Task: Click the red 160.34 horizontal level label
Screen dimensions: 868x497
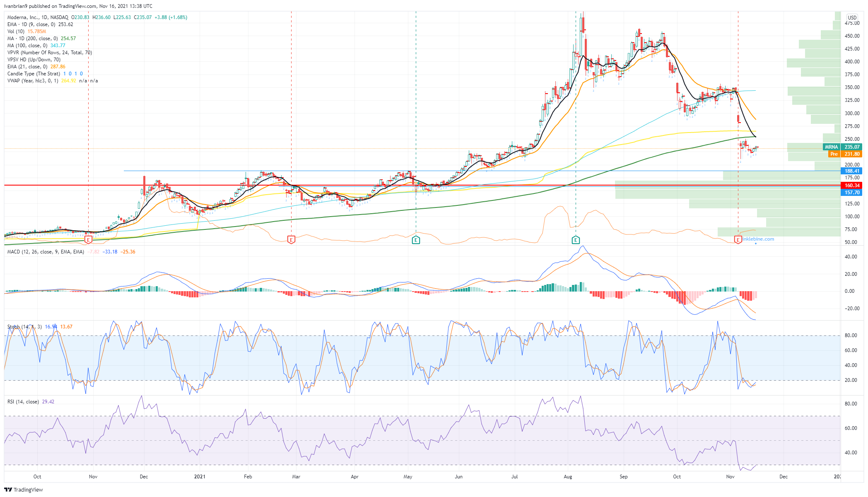Action: click(852, 186)
